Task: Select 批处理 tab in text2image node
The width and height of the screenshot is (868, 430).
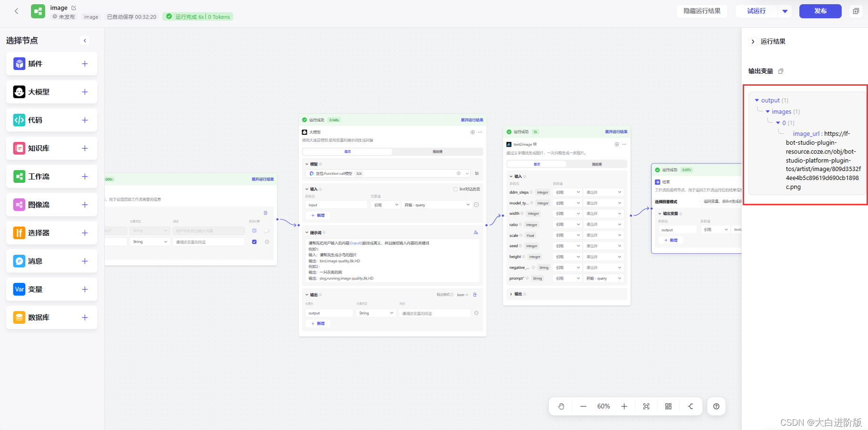Action: (596, 164)
